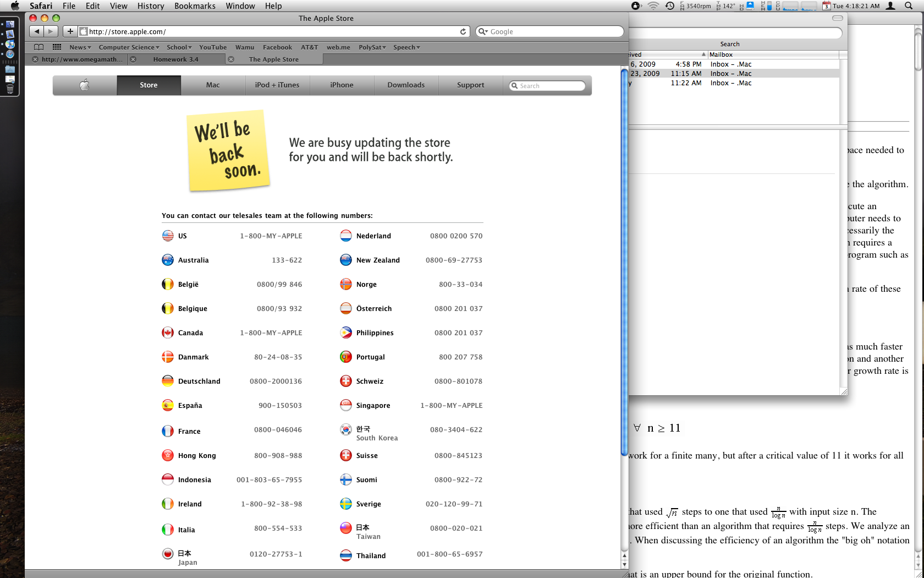Screen dimensions: 924x578
Task: Click Safari's scroll down arrow
Action: coord(624,565)
